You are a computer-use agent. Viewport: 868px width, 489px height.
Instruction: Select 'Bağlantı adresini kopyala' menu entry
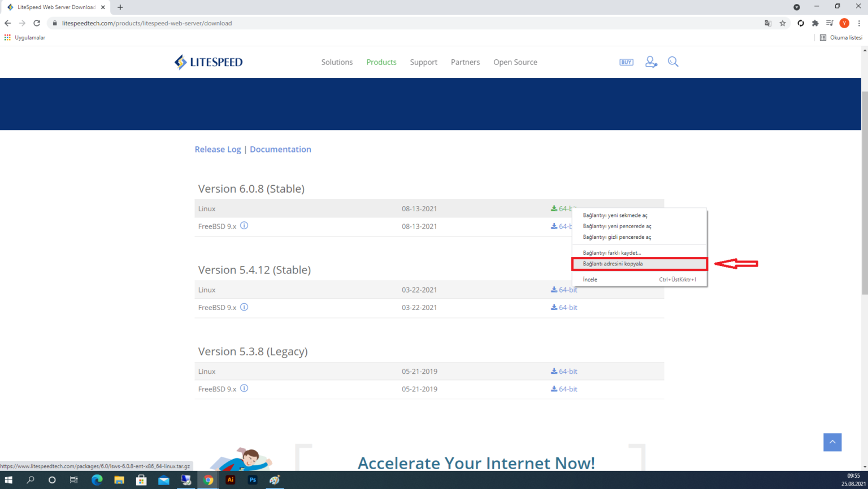639,264
